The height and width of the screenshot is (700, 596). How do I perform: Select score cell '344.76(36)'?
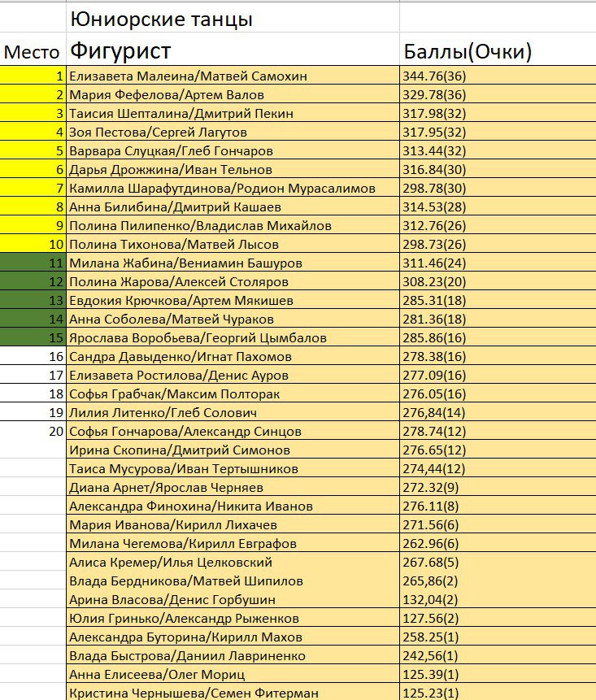498,76
